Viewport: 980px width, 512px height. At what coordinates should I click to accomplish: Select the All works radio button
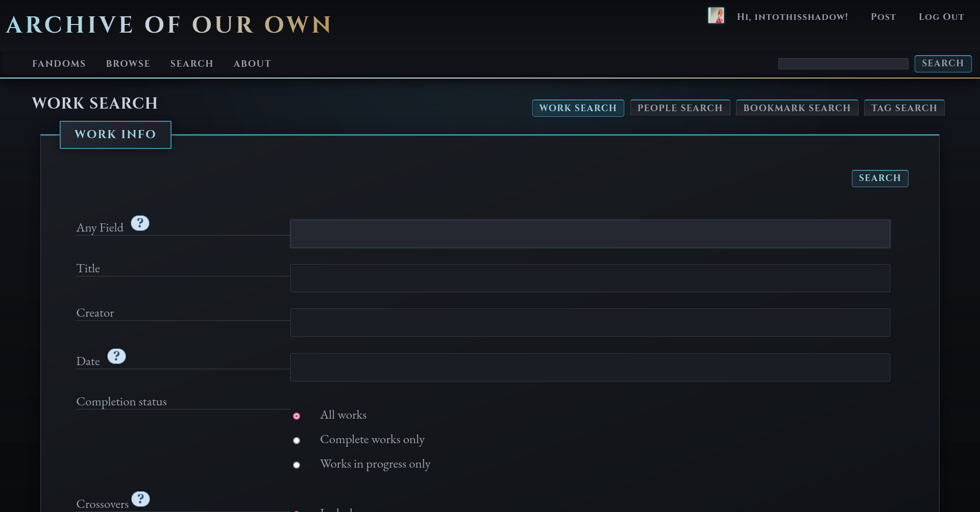click(x=297, y=416)
